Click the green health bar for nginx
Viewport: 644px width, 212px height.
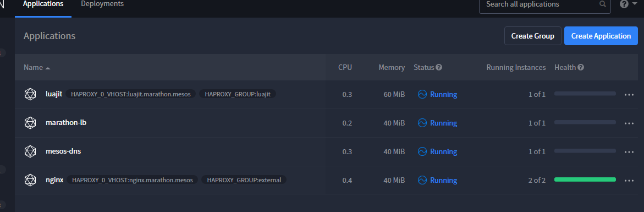pos(585,180)
